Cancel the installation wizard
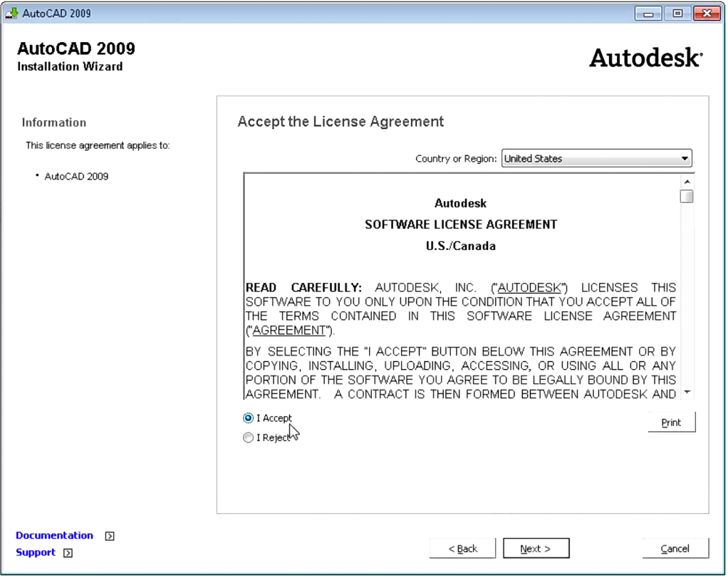 pos(675,549)
